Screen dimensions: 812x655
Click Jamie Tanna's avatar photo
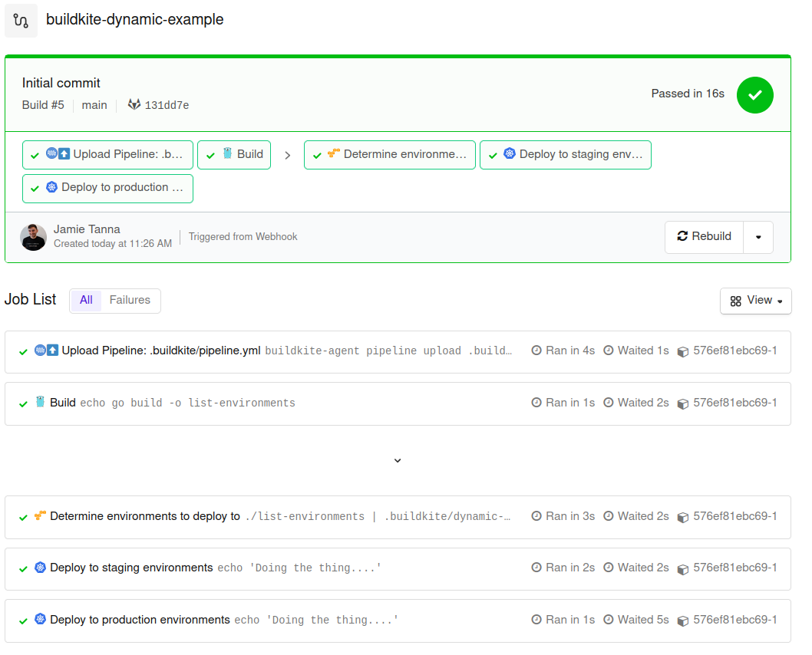tap(33, 237)
